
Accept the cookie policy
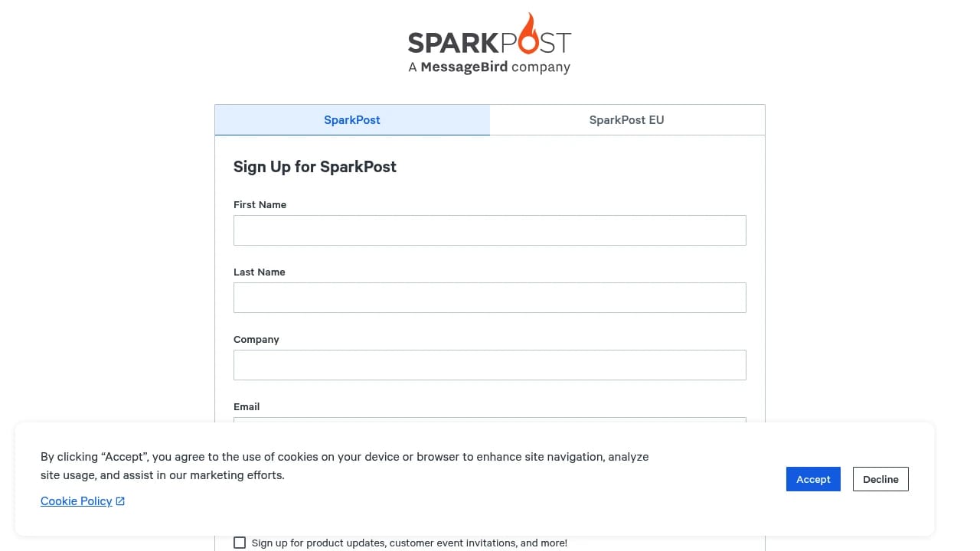pos(812,478)
